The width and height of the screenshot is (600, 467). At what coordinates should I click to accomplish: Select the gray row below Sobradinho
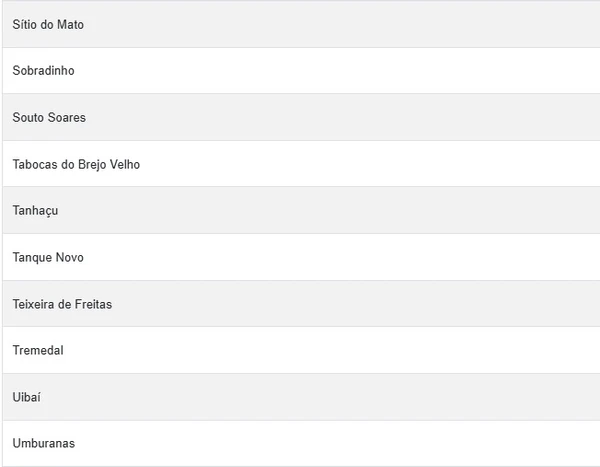[x=49, y=117]
